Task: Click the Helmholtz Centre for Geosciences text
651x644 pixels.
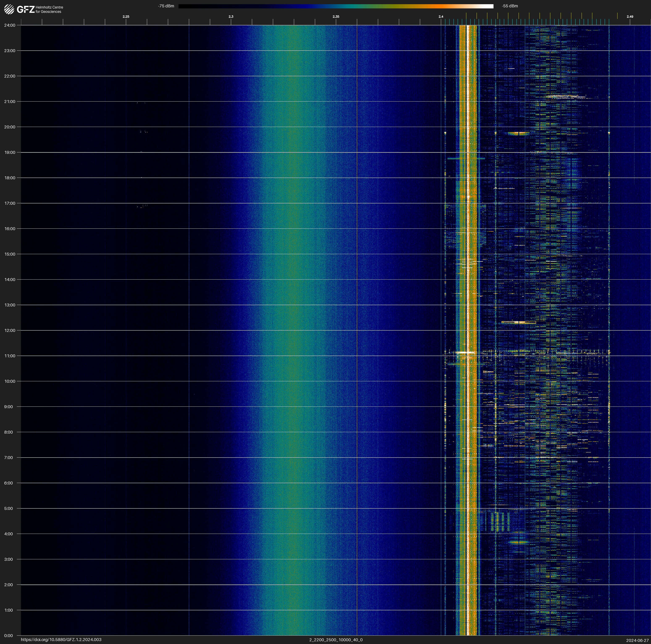Action: (x=49, y=9)
